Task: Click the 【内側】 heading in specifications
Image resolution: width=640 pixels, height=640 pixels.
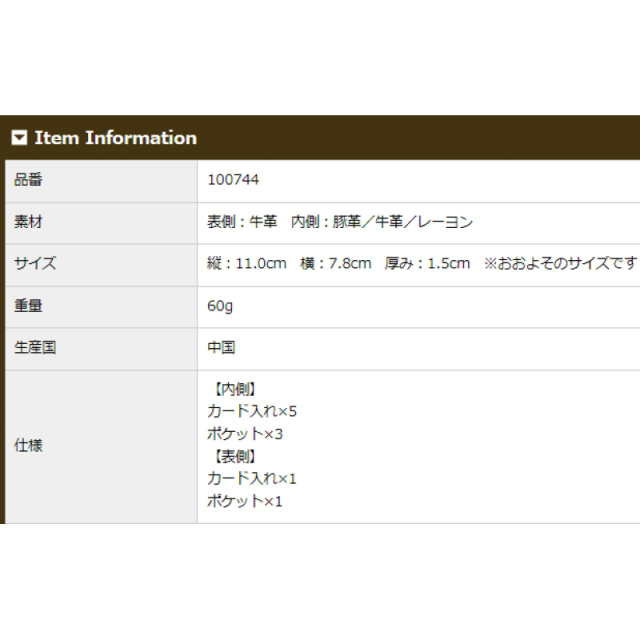Action: tap(235, 389)
